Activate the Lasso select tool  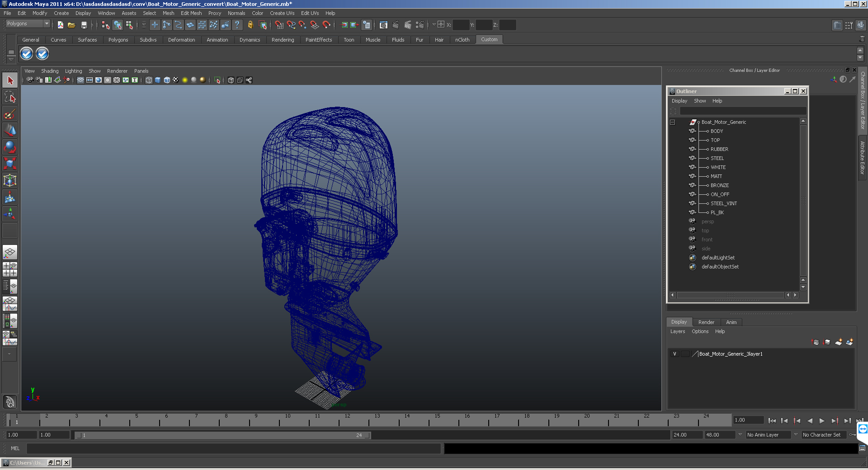point(10,97)
